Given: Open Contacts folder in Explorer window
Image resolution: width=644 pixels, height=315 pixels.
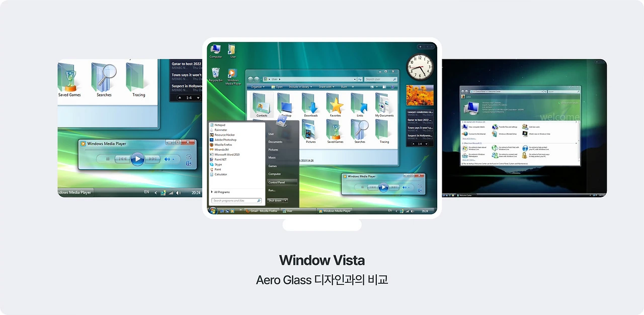Looking at the screenshot, I should 262,105.
